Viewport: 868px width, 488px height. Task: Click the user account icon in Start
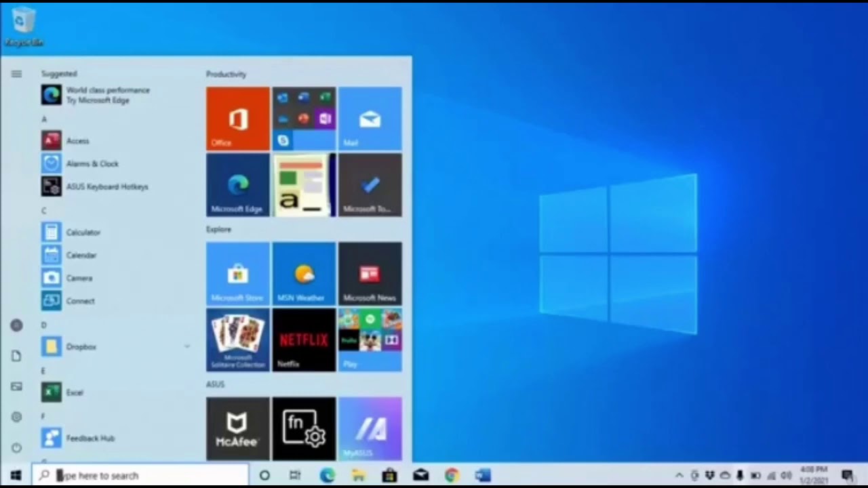click(16, 325)
